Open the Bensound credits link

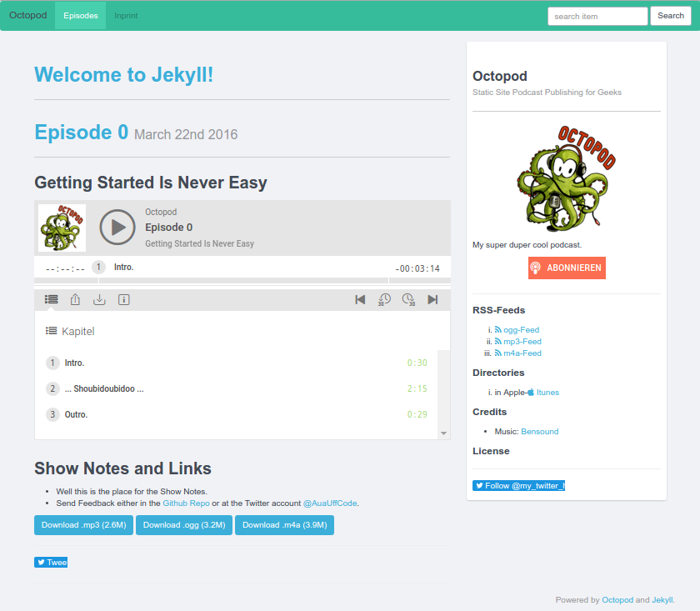(540, 432)
